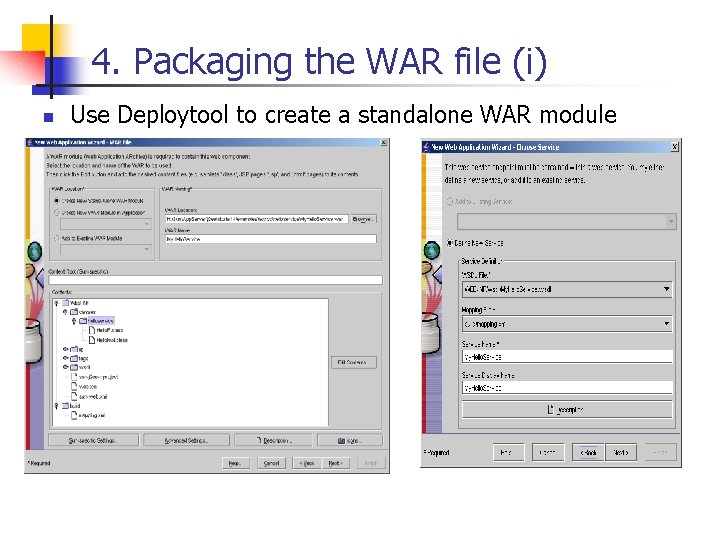This screenshot has width=720, height=540.
Task: Open the existing WAR module dropdown
Action: (x=106, y=249)
